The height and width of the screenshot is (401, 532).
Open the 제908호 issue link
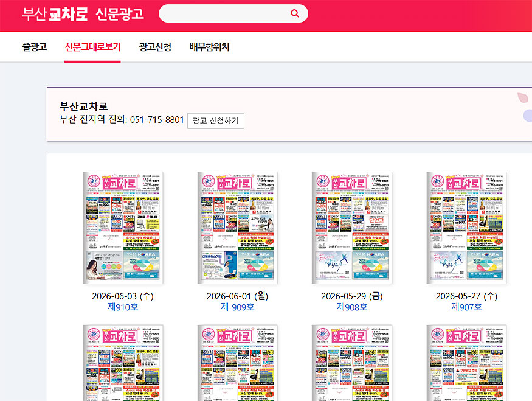click(x=352, y=307)
